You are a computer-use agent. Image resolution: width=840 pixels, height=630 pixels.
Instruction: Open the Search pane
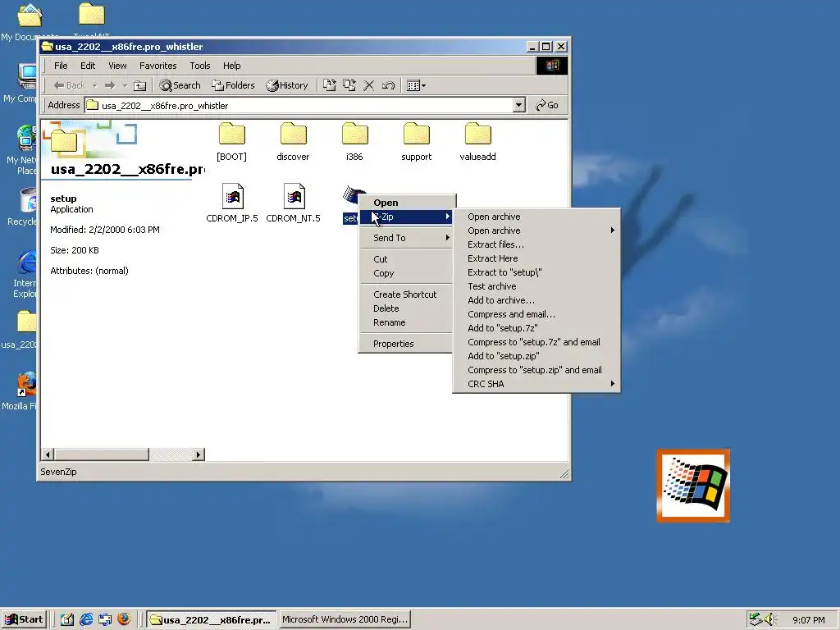click(180, 85)
